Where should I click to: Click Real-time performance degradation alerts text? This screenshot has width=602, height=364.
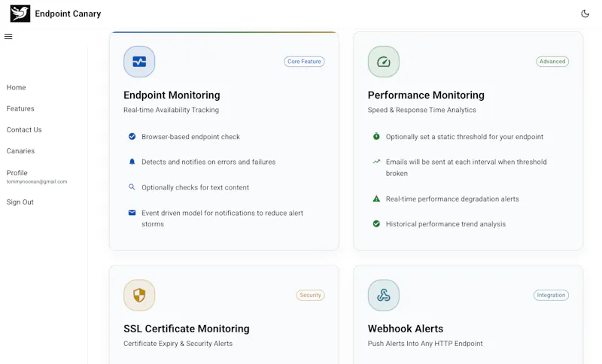[x=452, y=199]
